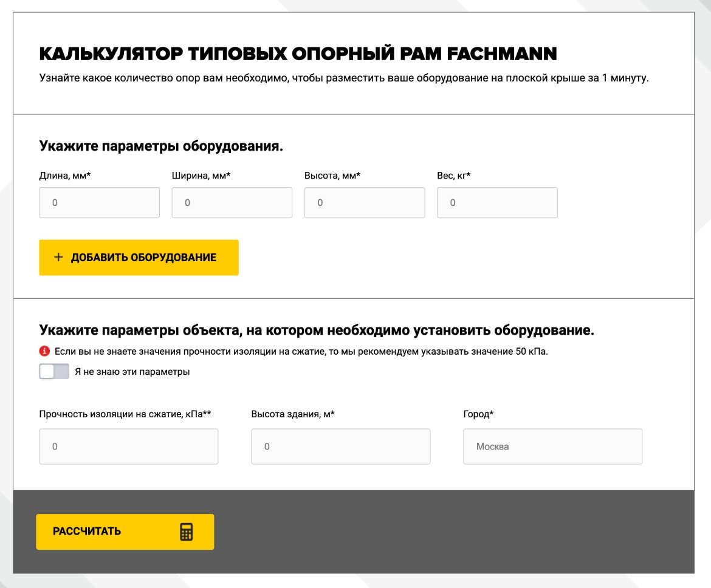Click the Высота здания, м* label
711x588 pixels.
pyautogui.click(x=293, y=414)
